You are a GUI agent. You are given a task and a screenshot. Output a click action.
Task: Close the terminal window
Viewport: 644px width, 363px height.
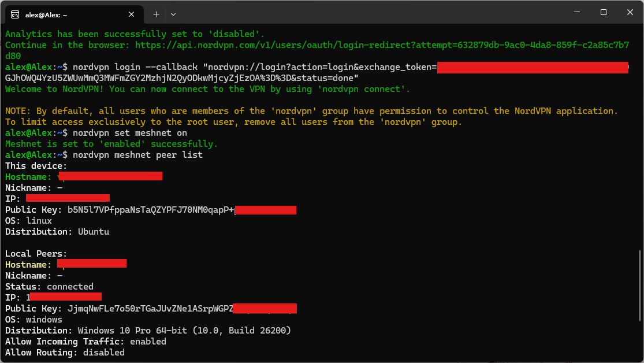(630, 12)
